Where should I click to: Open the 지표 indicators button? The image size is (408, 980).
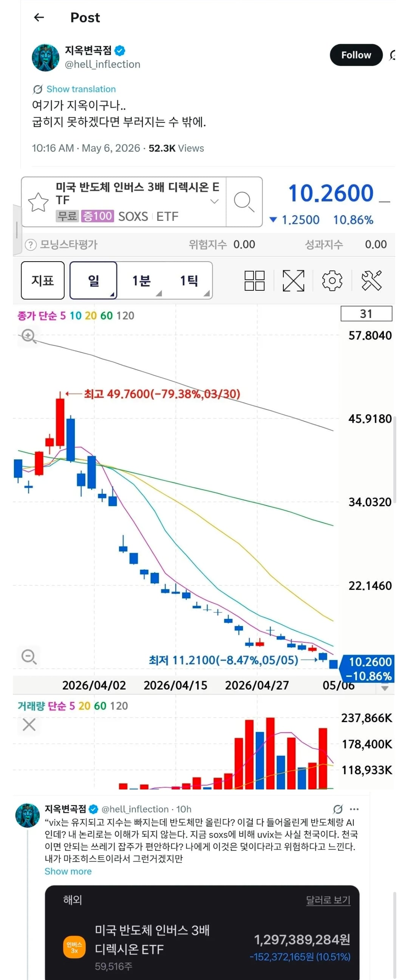(x=43, y=281)
